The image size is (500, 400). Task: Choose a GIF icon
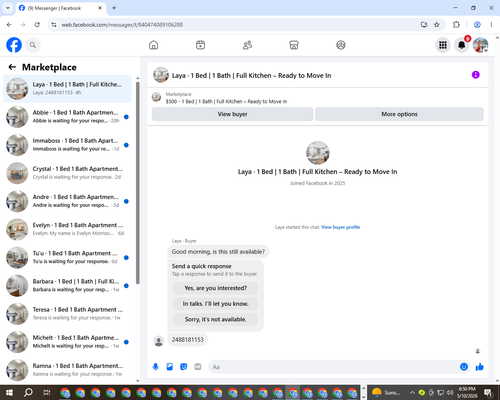click(x=198, y=367)
